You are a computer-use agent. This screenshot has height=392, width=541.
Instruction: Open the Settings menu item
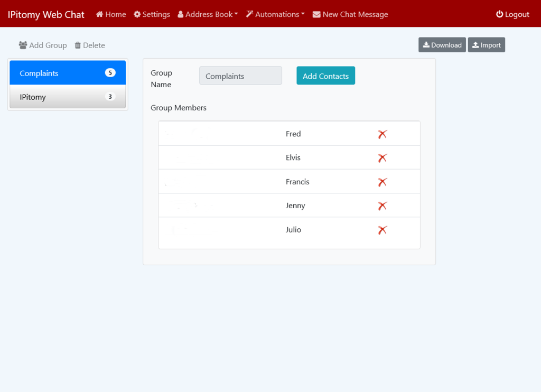[152, 14]
